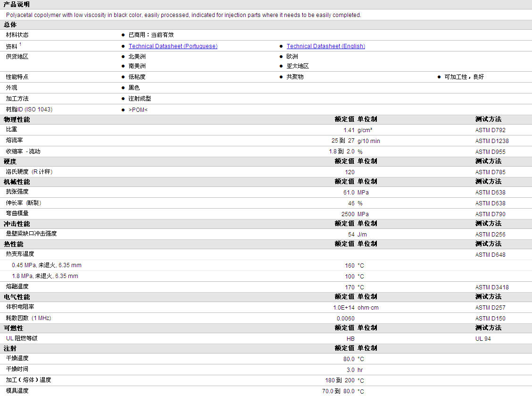532x396 pixels.
Task: Click the 1.41 specific gravity value
Action: click(349, 130)
